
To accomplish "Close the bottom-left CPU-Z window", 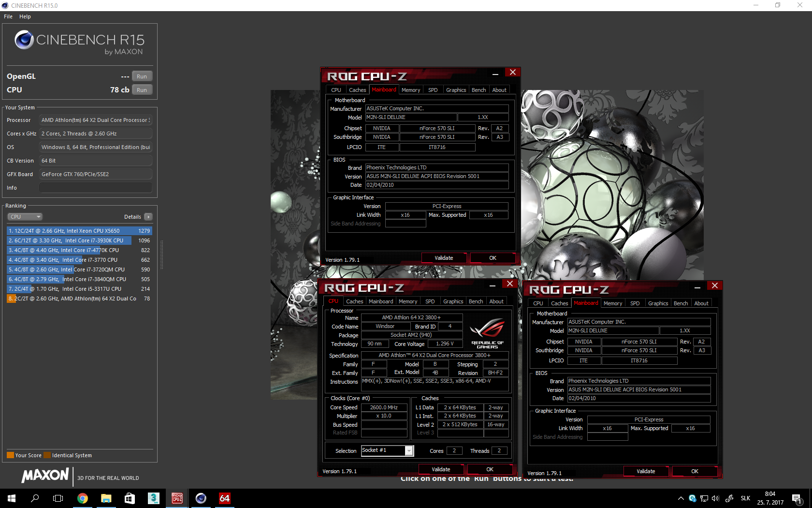I will (510, 284).
